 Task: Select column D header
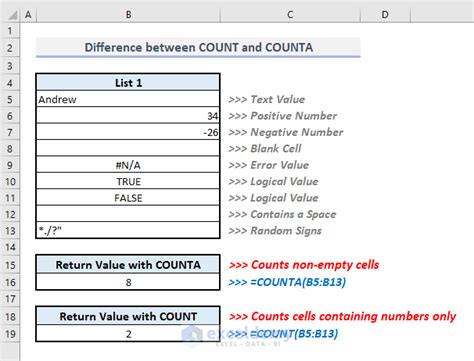pyautogui.click(x=385, y=15)
